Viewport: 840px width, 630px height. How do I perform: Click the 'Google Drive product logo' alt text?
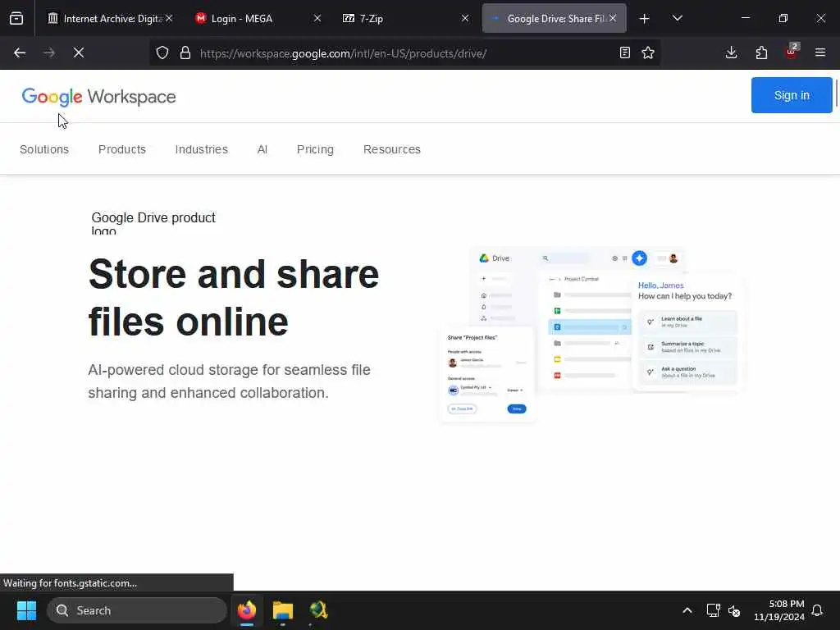pos(153,223)
